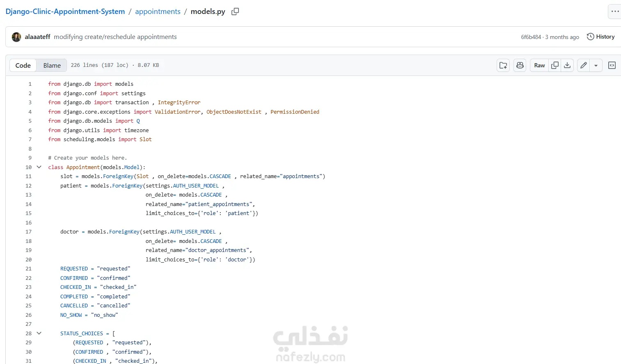This screenshot has width=621, height=364.
Task: Open the more file actions menu
Action: coord(614,11)
